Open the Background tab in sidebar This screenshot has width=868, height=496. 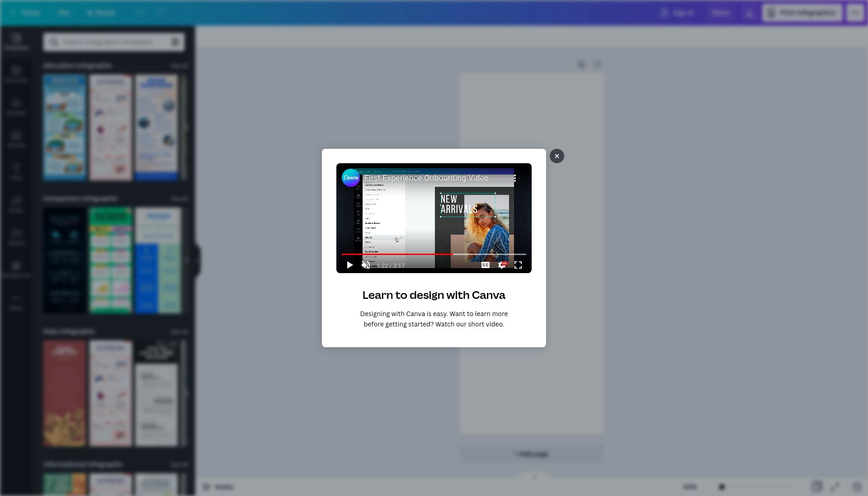pos(16,270)
